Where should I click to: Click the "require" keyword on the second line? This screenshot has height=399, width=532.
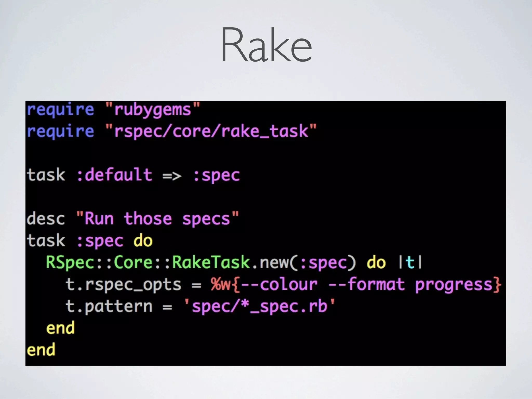pyautogui.click(x=60, y=131)
